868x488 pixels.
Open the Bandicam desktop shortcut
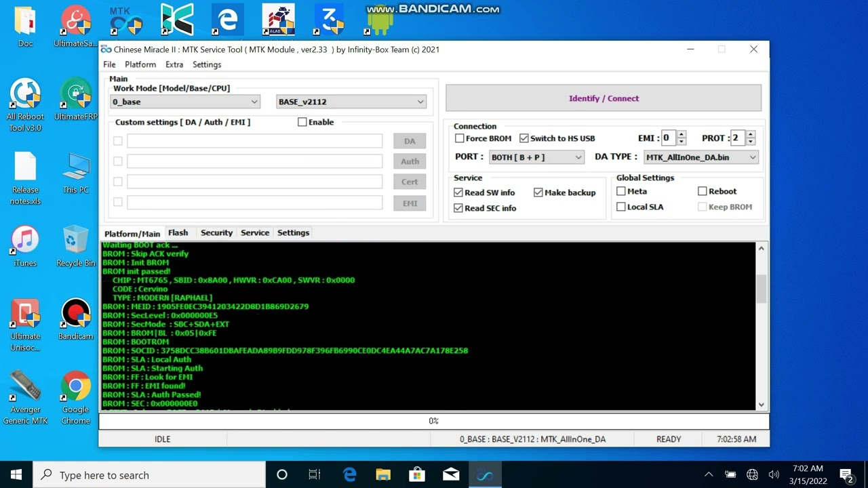point(76,319)
